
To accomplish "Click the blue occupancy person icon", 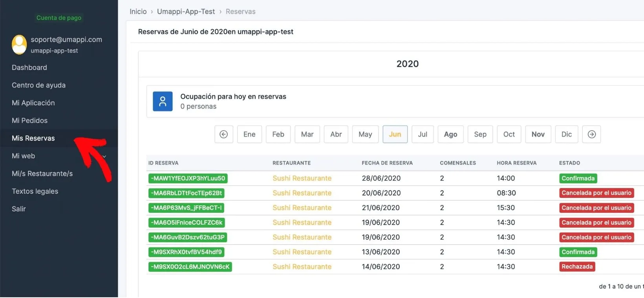I will (x=163, y=101).
